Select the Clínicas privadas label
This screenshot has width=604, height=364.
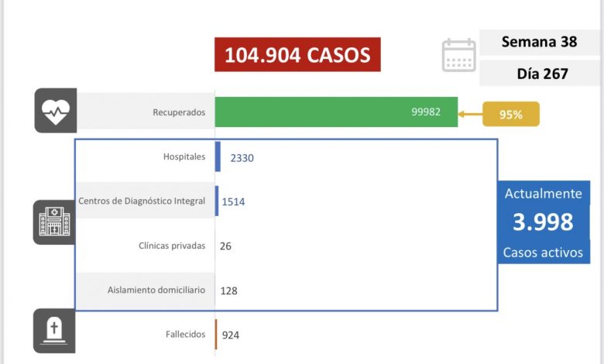[x=172, y=246]
